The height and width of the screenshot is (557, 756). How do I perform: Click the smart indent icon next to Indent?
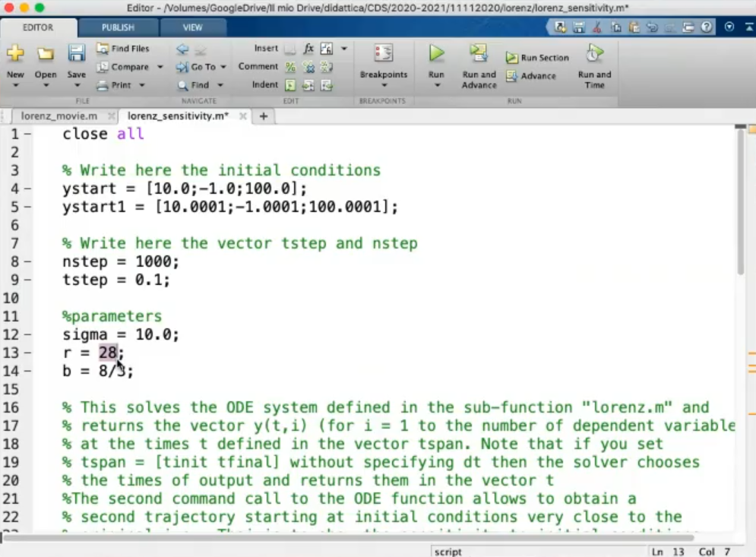(x=290, y=85)
